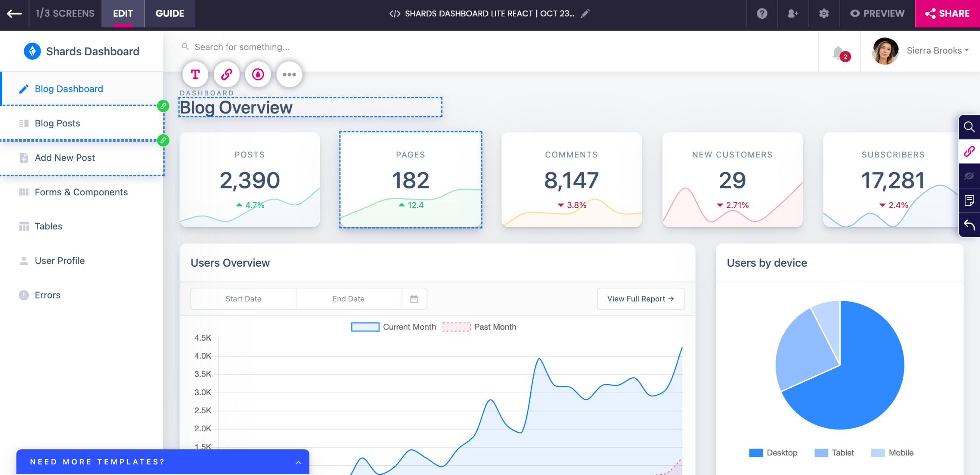Image resolution: width=980 pixels, height=475 pixels.
Task: Click the View Full Report button
Action: [x=640, y=299]
